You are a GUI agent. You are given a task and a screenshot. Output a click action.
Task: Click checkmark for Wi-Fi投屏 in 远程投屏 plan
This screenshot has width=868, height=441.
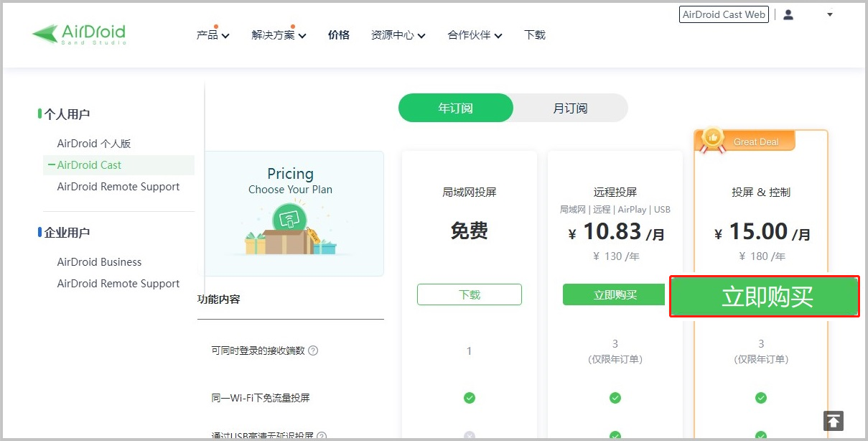point(615,398)
